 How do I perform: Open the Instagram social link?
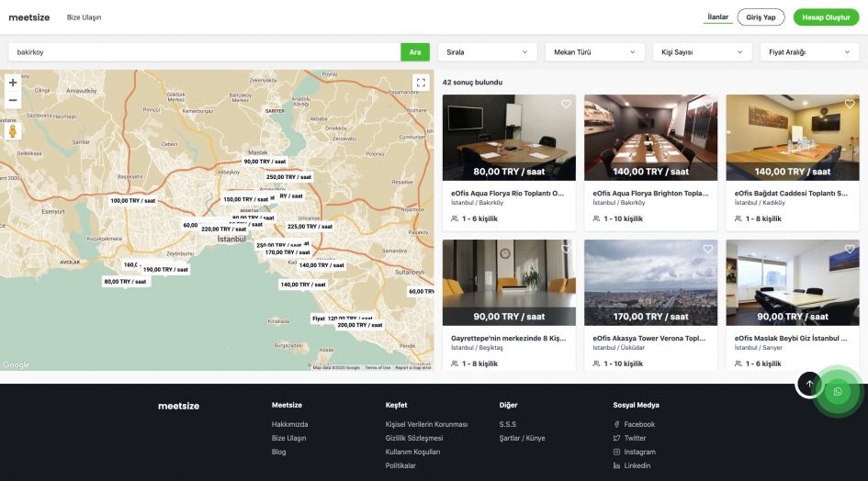tap(639, 452)
